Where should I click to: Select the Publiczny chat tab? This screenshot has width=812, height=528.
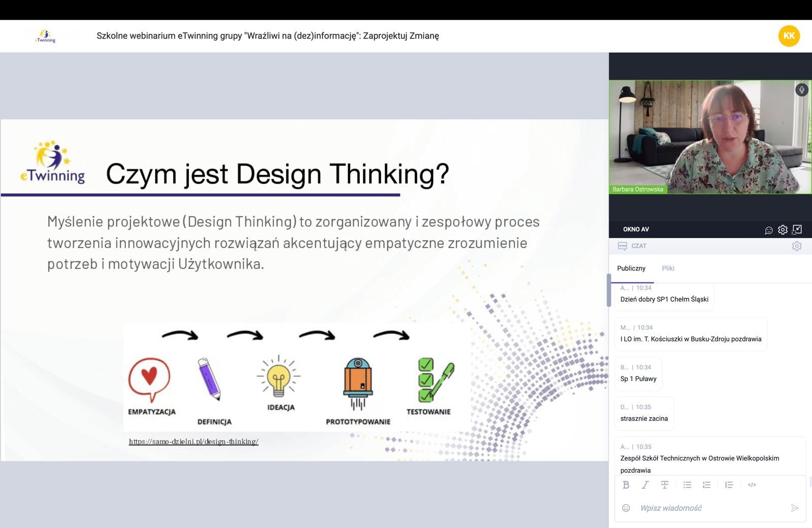coord(631,268)
